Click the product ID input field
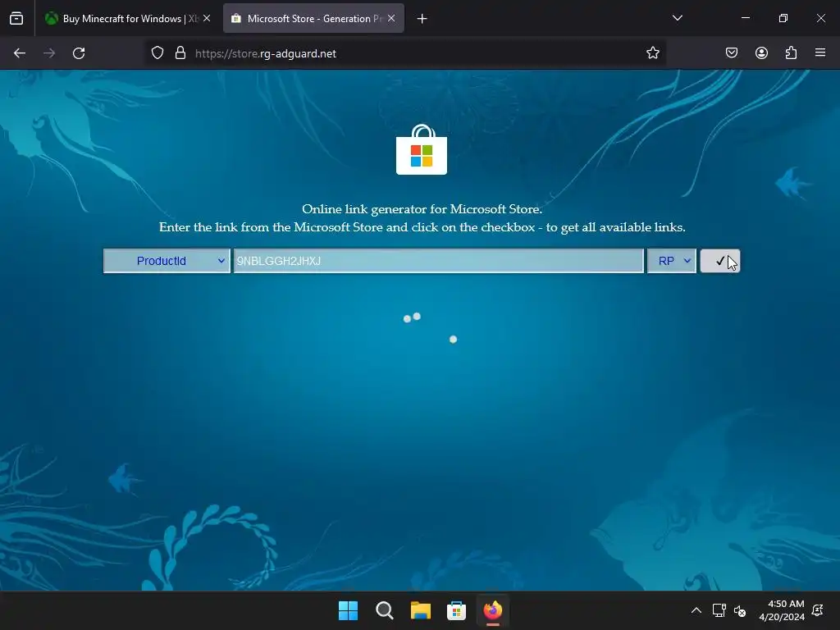The image size is (840, 630). pos(438,261)
